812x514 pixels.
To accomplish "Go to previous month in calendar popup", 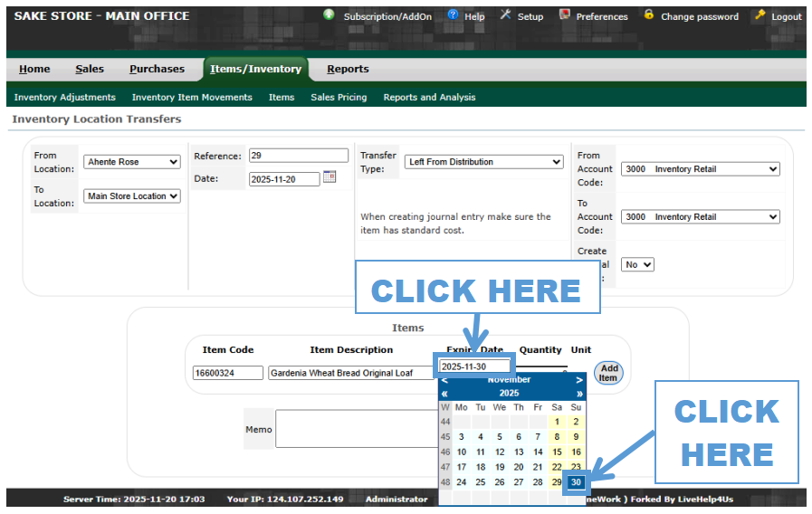I will (x=444, y=380).
